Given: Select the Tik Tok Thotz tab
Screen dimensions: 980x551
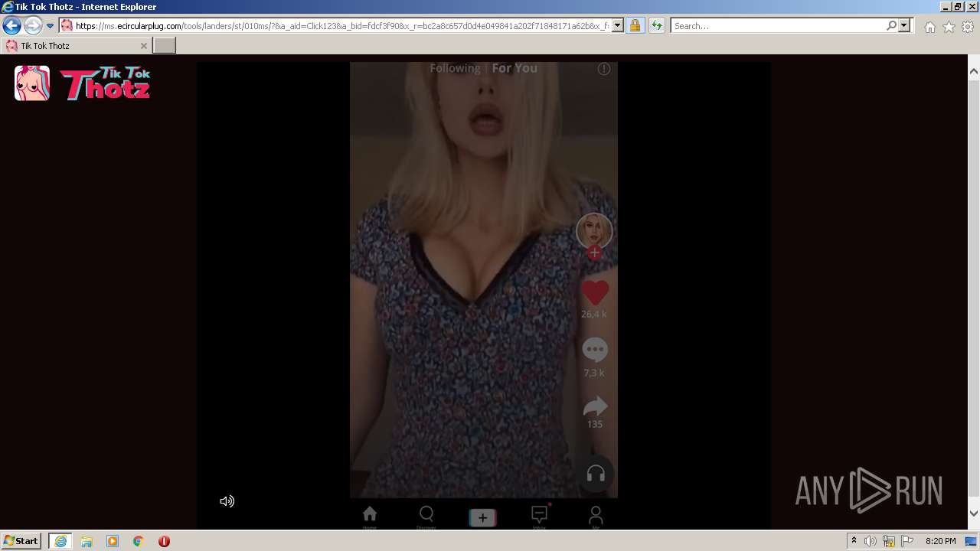Looking at the screenshot, I should [75, 46].
